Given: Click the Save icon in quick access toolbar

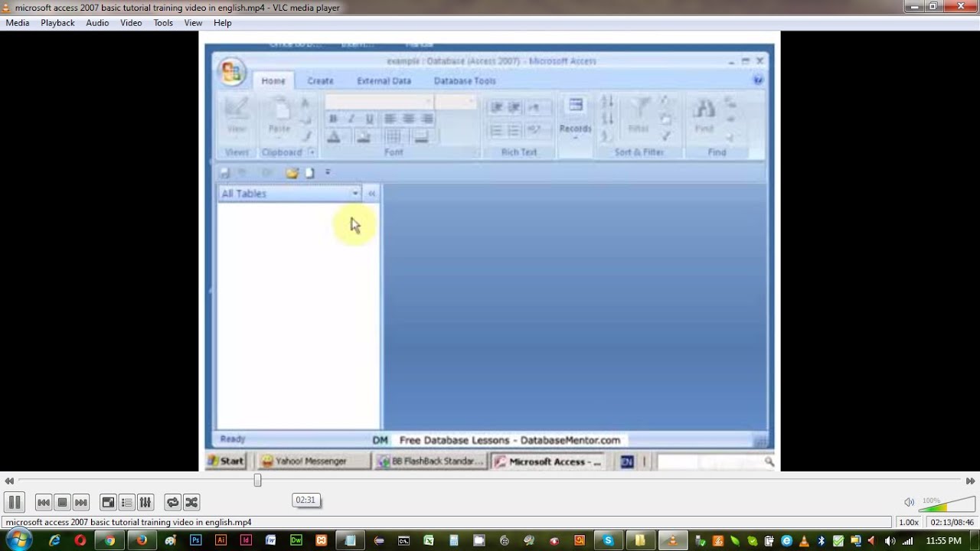Looking at the screenshot, I should [225, 173].
